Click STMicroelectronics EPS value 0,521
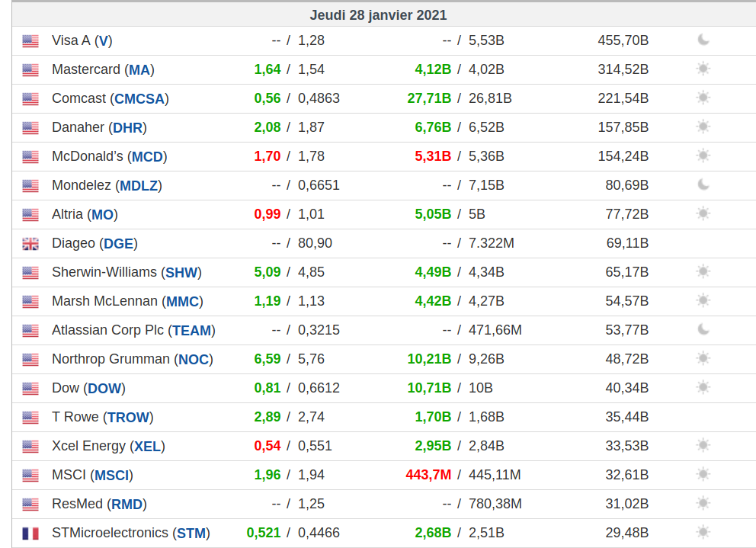Screen dimensions: 756x548 [263, 533]
